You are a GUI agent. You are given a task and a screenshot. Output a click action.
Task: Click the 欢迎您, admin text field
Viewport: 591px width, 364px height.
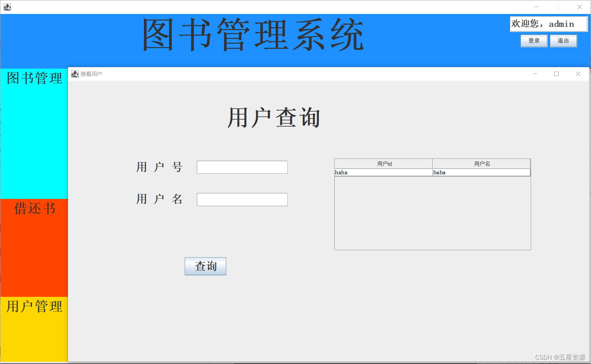(548, 24)
